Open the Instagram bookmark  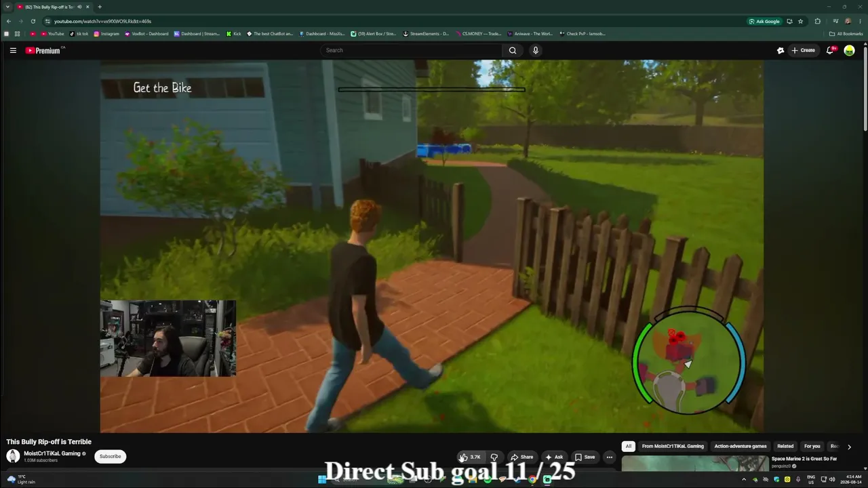point(106,34)
